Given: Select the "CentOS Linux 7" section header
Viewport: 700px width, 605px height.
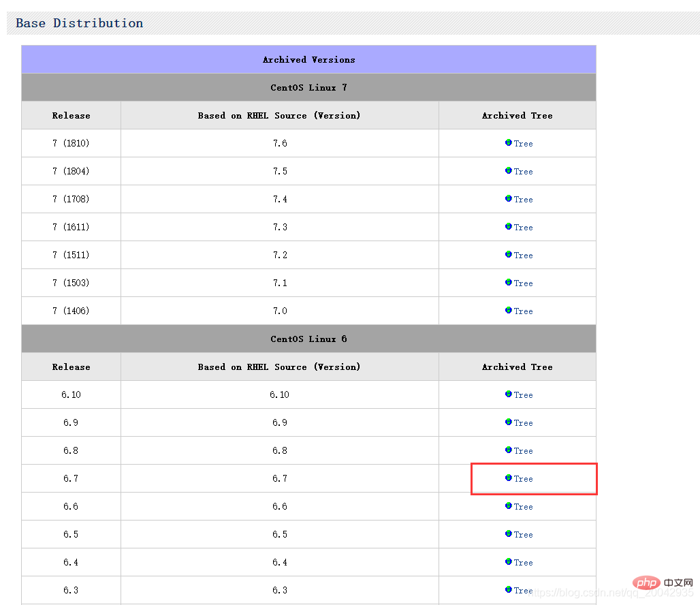Looking at the screenshot, I should (x=309, y=88).
